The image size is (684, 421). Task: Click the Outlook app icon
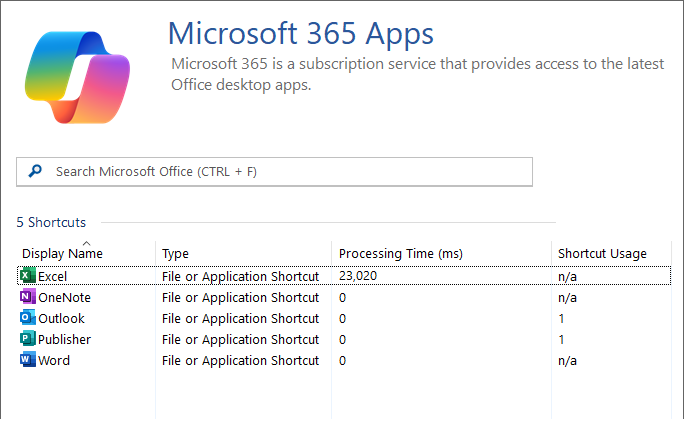point(28,318)
